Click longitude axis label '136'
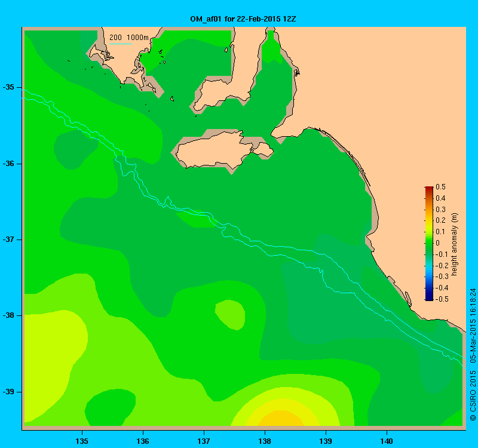The image size is (478, 448). 143,441
